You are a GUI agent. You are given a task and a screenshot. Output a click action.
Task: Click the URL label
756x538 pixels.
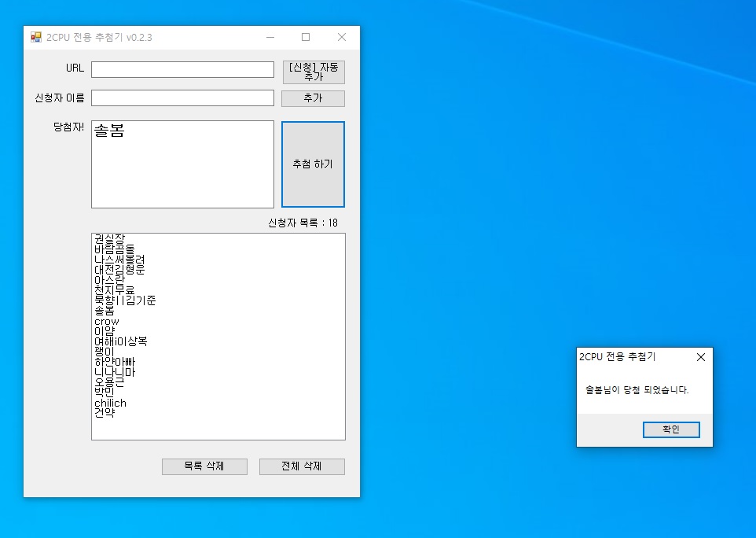pos(75,68)
